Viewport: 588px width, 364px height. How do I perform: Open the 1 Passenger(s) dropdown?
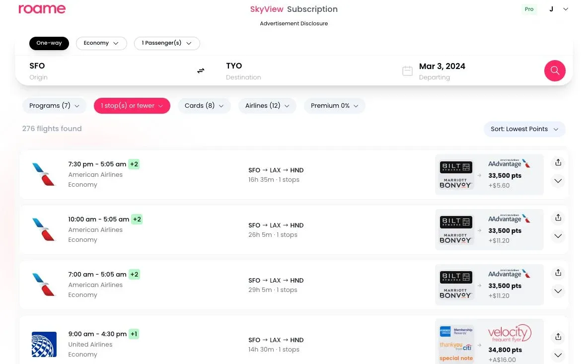pyautogui.click(x=167, y=43)
